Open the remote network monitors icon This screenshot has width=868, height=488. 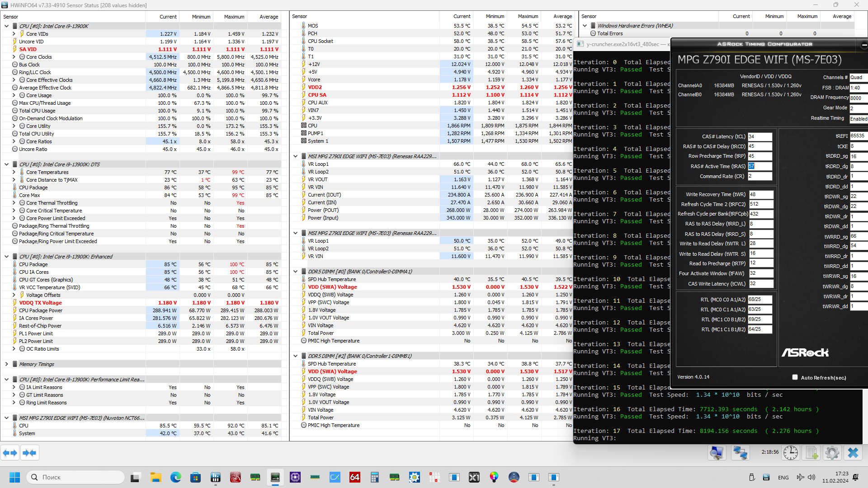pos(740,453)
